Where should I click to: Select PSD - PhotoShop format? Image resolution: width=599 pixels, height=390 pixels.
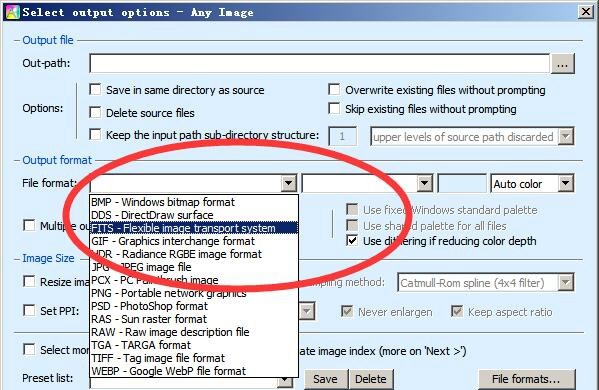pyautogui.click(x=194, y=306)
